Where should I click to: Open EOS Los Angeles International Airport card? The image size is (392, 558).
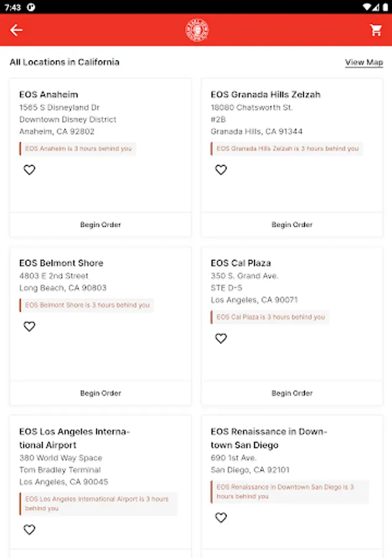tap(100, 484)
